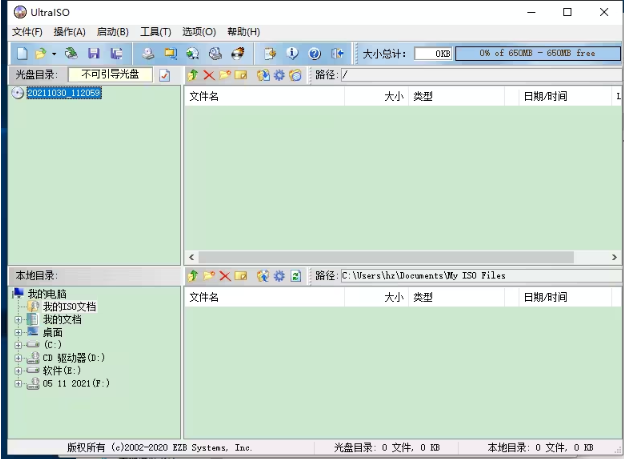Screen dimensions: 624x459
Task: Open the gear settings icon in local toolbar
Action: [x=279, y=275]
